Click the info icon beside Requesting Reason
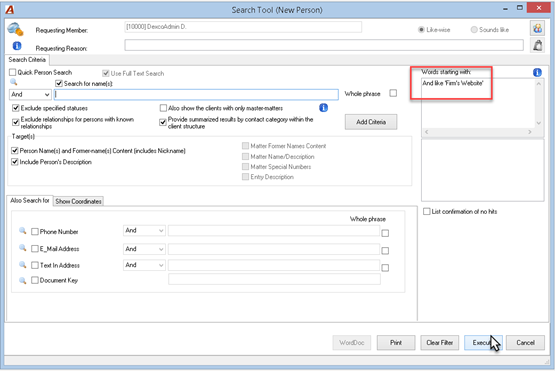The width and height of the screenshot is (555, 371). point(17,46)
